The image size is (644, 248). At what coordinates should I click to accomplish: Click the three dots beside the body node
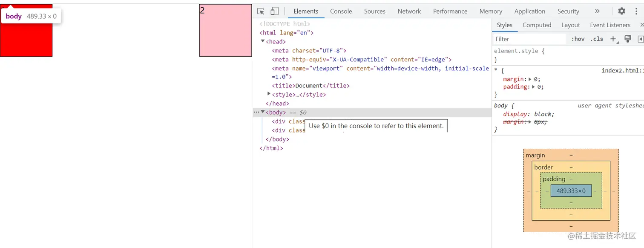[256, 112]
